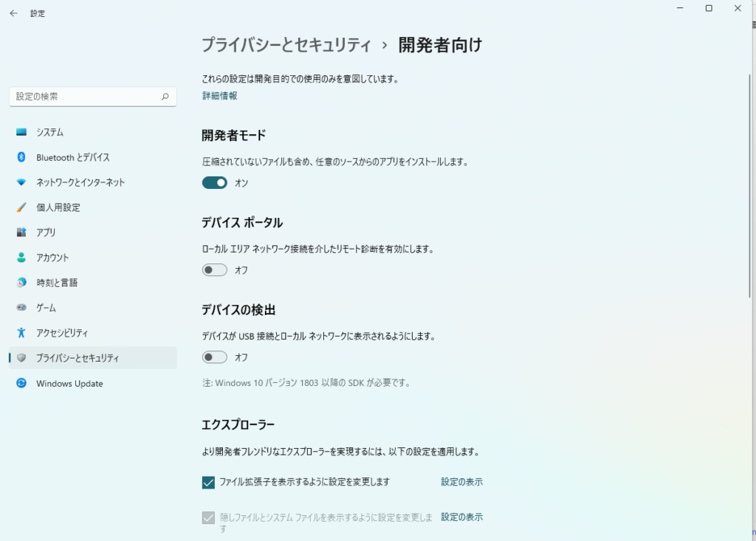Click the back arrow in title bar
756x541 pixels.
coord(13,13)
